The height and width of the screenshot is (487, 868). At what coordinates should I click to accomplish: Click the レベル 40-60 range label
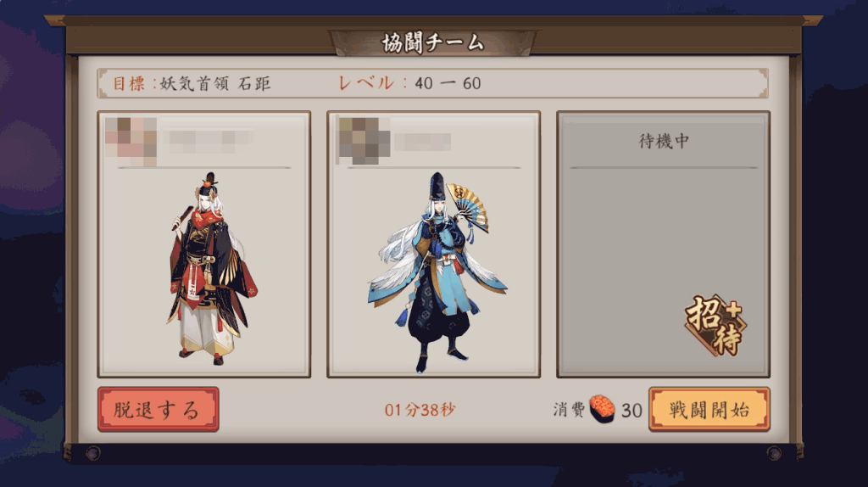(409, 83)
